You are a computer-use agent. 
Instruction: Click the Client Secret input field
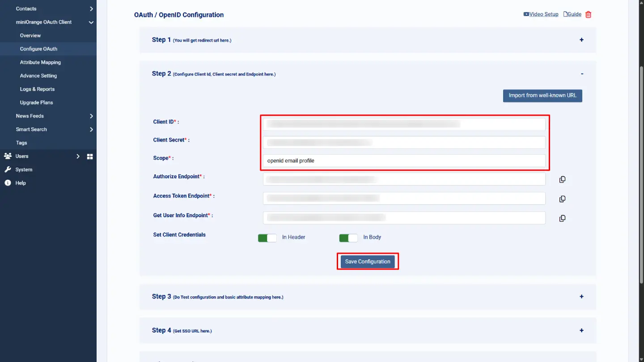click(404, 142)
